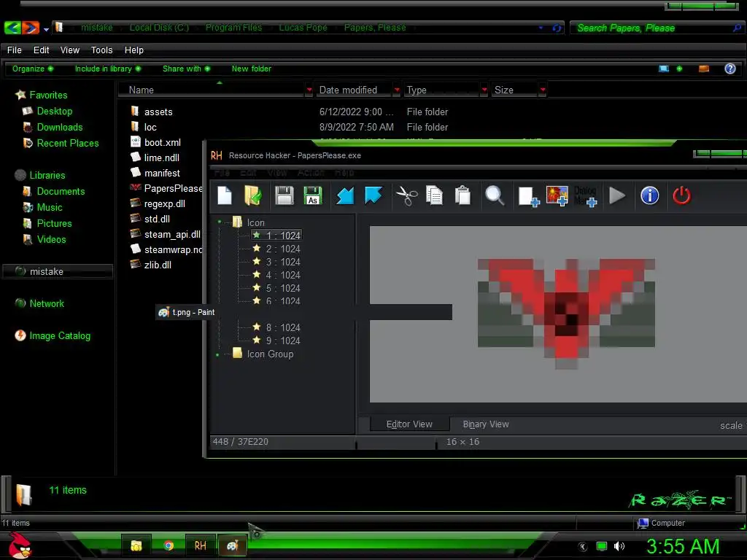Image resolution: width=747 pixels, height=560 pixels.
Task: Select the assets folder
Action: 152,112
